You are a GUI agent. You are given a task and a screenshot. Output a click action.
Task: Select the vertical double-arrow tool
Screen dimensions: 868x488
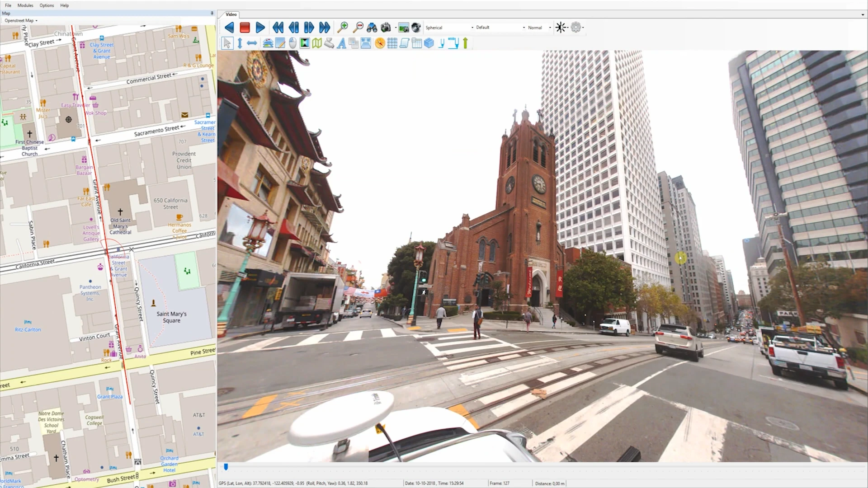(x=240, y=43)
